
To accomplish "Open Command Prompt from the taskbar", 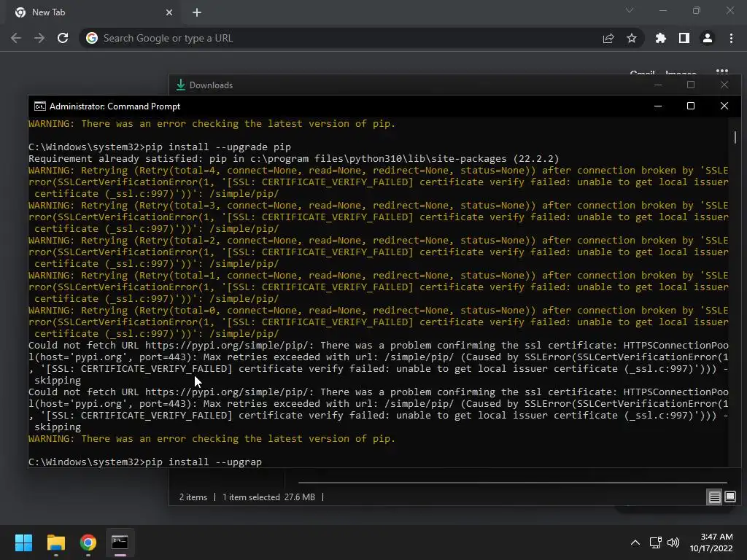I will click(x=120, y=542).
